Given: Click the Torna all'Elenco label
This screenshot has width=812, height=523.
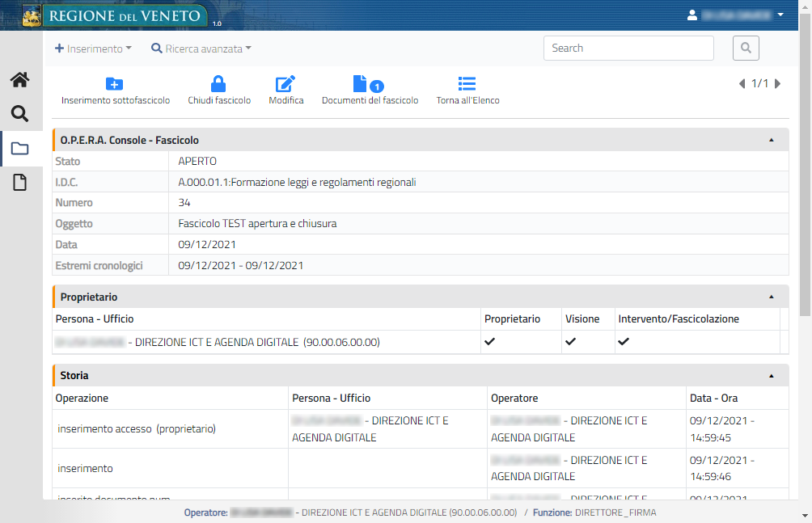Looking at the screenshot, I should (467, 100).
